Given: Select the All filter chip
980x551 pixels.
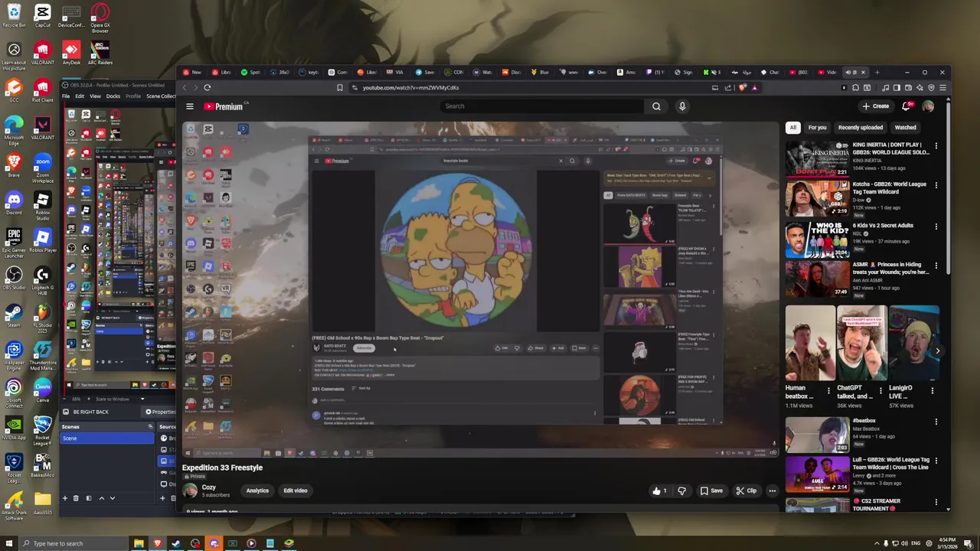Looking at the screenshot, I should coord(793,128).
